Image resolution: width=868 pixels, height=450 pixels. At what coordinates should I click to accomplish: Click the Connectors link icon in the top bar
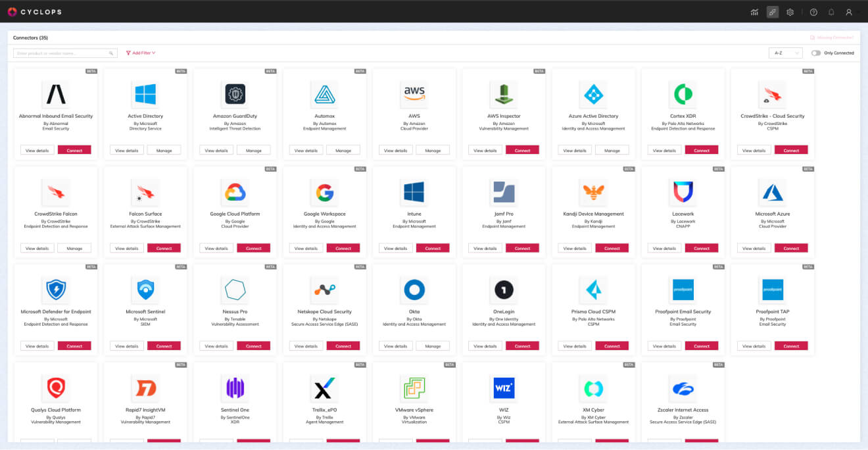click(772, 12)
